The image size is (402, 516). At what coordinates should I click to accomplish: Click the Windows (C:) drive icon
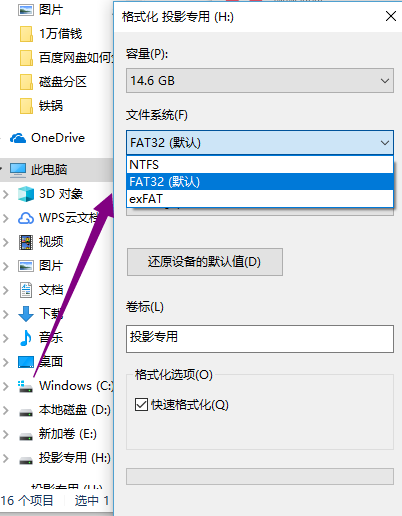coord(26,386)
